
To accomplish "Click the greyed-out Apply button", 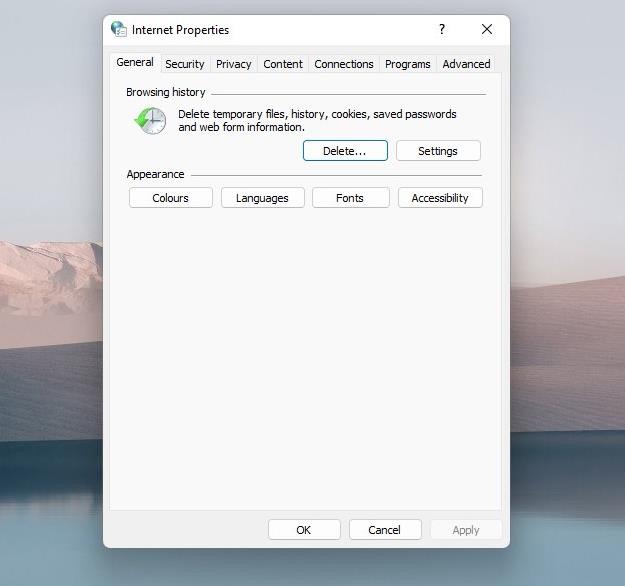I will (x=466, y=529).
